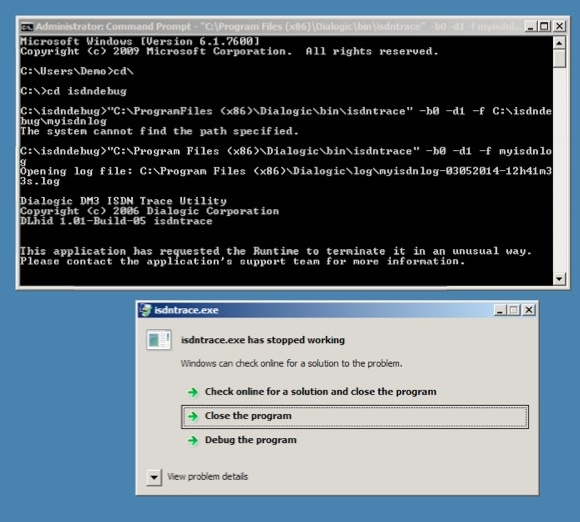This screenshot has width=580, height=522.
Task: Minimize the Command Prompt window
Action: pyautogui.click(x=530, y=27)
